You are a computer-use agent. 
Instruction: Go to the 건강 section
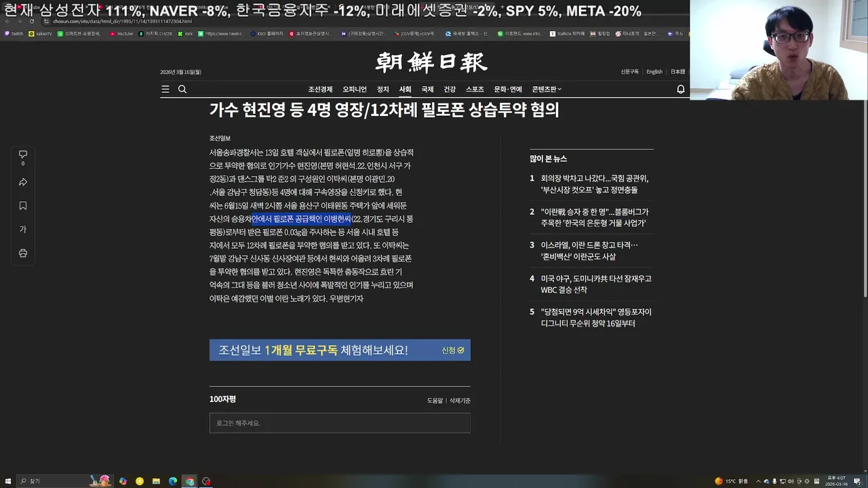450,89
